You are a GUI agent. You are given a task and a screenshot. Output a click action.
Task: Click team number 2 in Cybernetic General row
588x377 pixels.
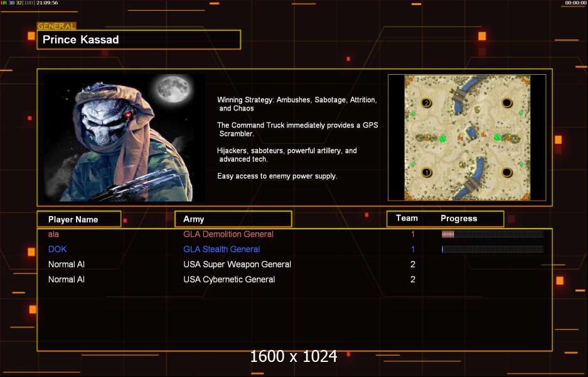pyautogui.click(x=413, y=280)
